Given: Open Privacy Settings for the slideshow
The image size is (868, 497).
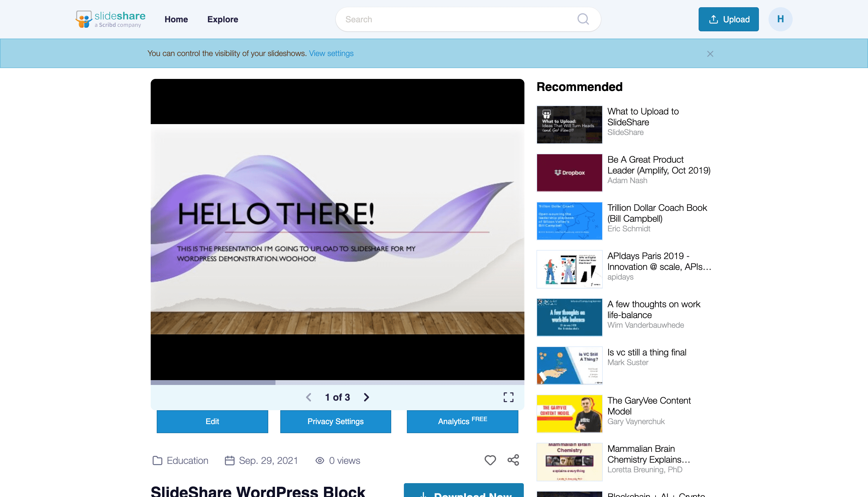Looking at the screenshot, I should [335, 421].
